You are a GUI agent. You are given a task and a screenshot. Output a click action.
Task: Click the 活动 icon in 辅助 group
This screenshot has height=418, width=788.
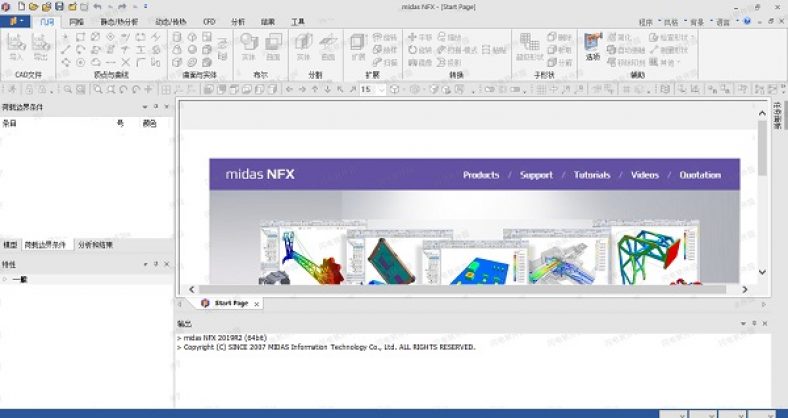click(x=593, y=48)
